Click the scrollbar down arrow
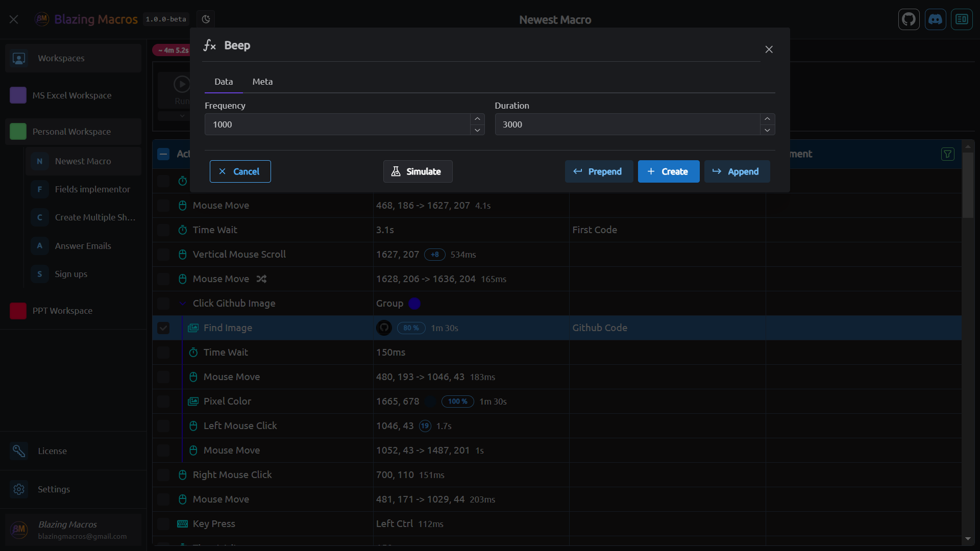The height and width of the screenshot is (551, 980). 968,539
